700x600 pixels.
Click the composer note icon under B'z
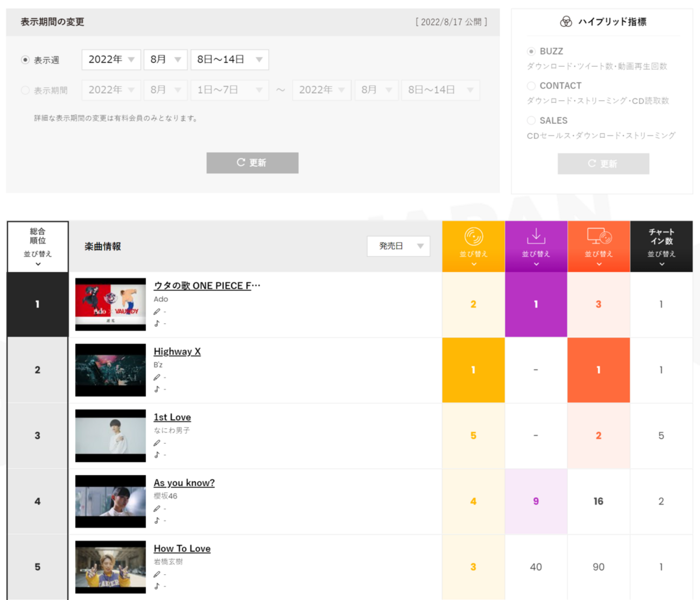(x=157, y=389)
